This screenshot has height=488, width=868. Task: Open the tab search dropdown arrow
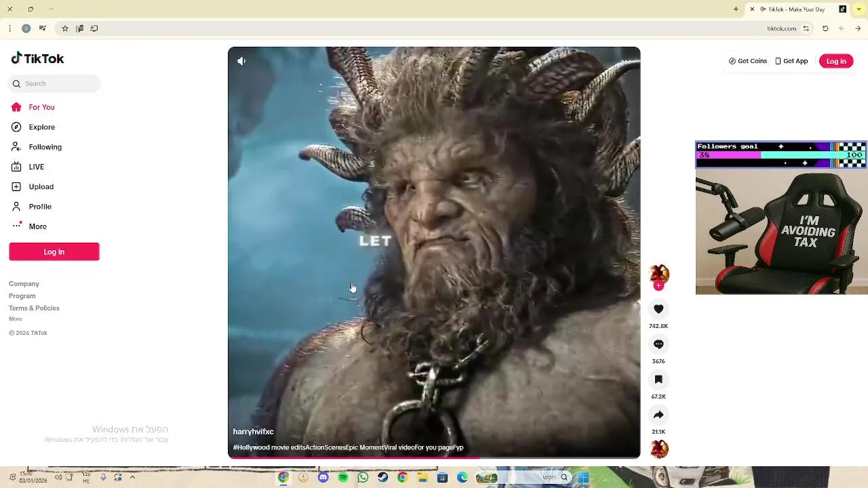coord(859,9)
